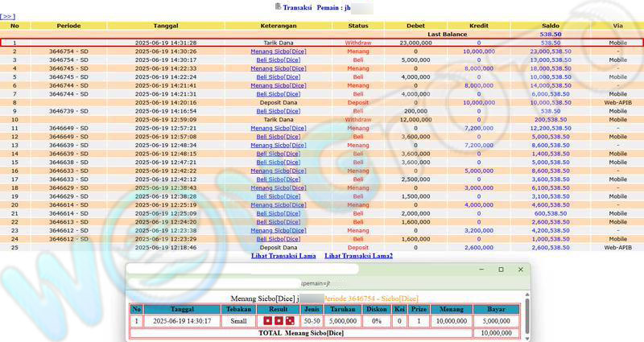Screen dimensions: 644x342
Task: Click the Transaksi page icon in header
Action: pyautogui.click(x=278, y=6)
